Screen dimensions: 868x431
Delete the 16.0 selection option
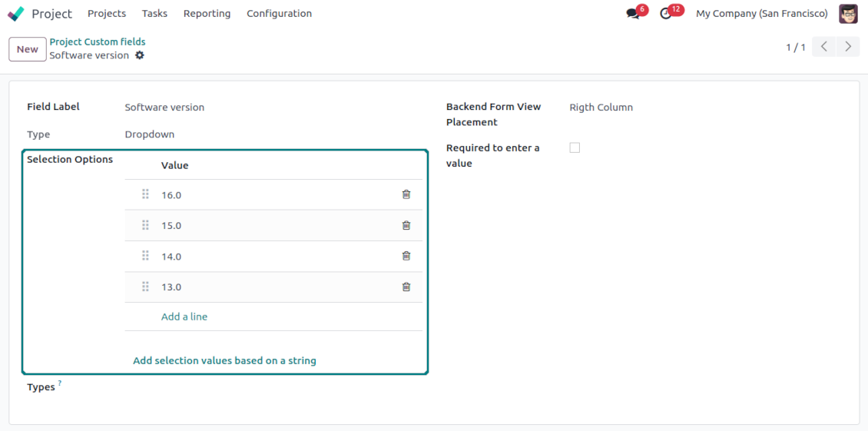(406, 194)
